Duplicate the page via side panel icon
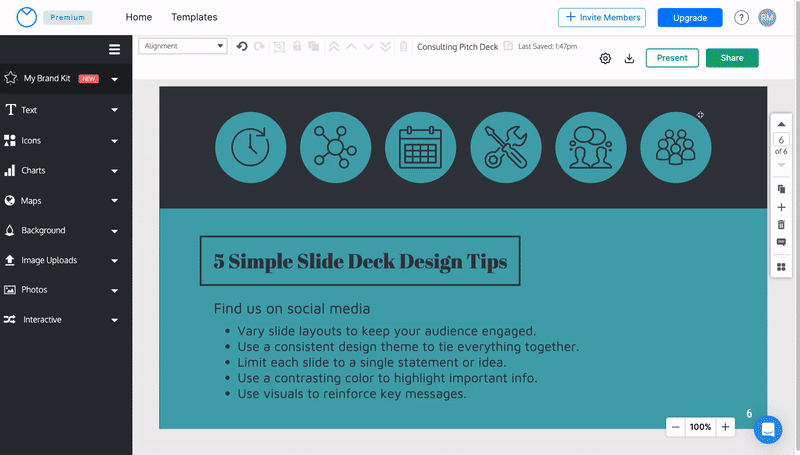The image size is (800, 455). coord(781,189)
